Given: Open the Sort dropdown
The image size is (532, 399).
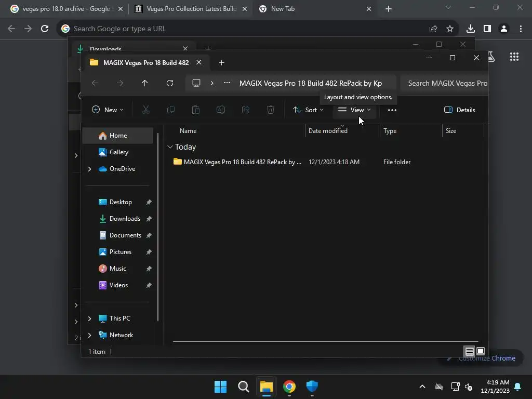Looking at the screenshot, I should click(x=308, y=110).
